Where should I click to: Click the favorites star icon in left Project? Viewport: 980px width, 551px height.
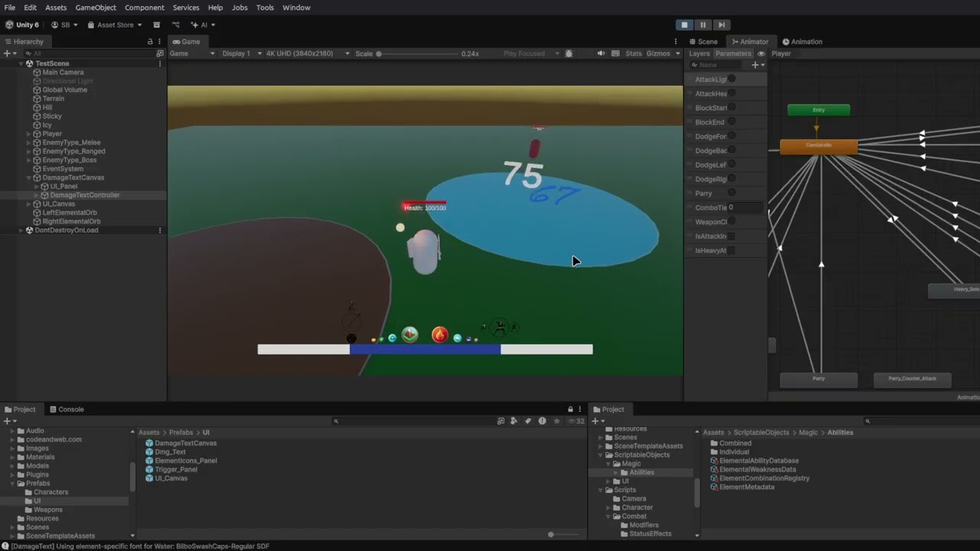click(x=557, y=421)
